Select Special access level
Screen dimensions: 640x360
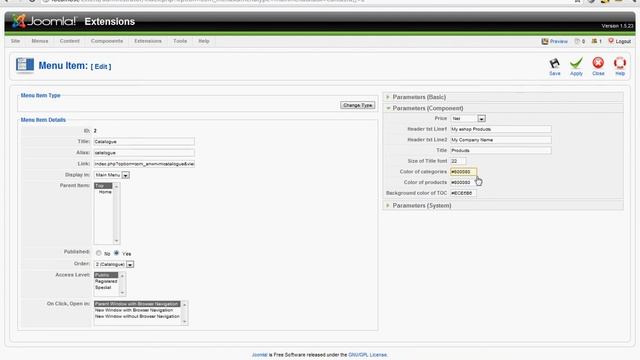106,287
